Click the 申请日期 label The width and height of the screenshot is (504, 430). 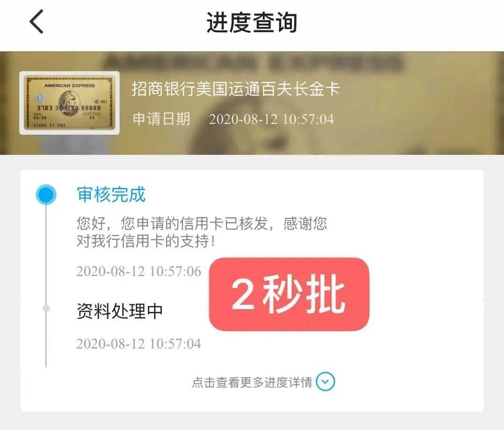coord(161,119)
